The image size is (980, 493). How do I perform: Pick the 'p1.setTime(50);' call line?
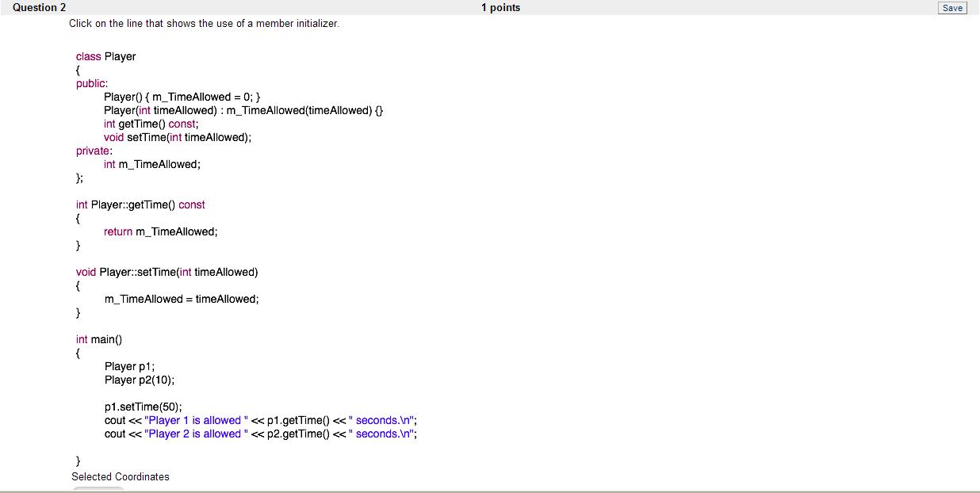tap(144, 407)
